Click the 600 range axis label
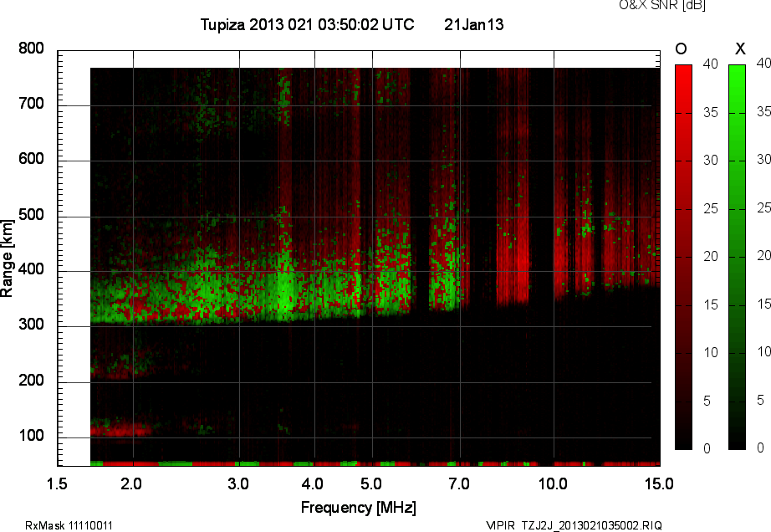The width and height of the screenshot is (771, 532). click(x=32, y=159)
